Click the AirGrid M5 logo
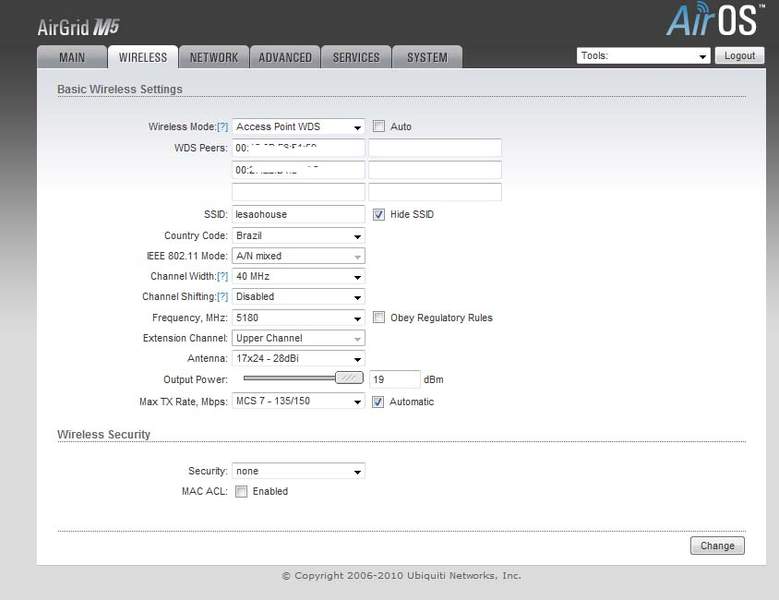Image resolution: width=779 pixels, height=600 pixels. (x=78, y=27)
